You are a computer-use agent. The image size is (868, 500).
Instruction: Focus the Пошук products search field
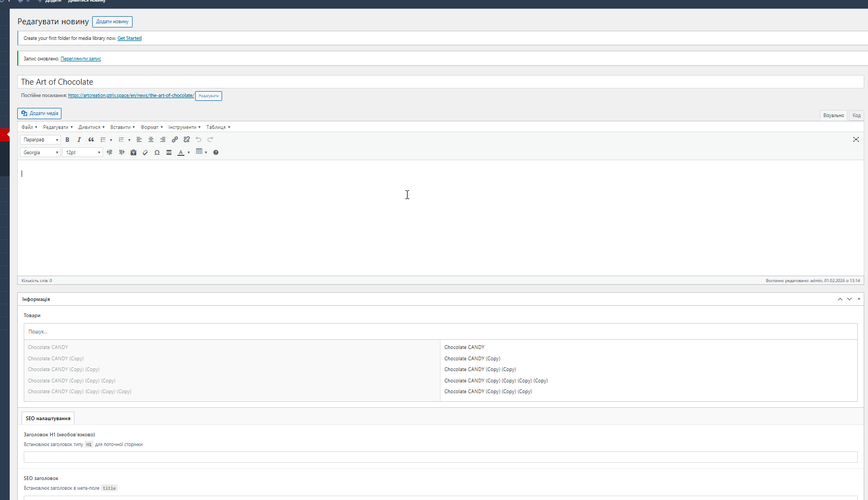point(440,332)
